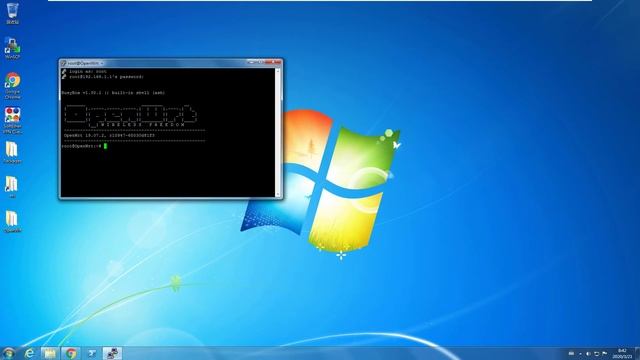Open the input language indicator in tray
Screen dimensions: 640x360
(571, 353)
